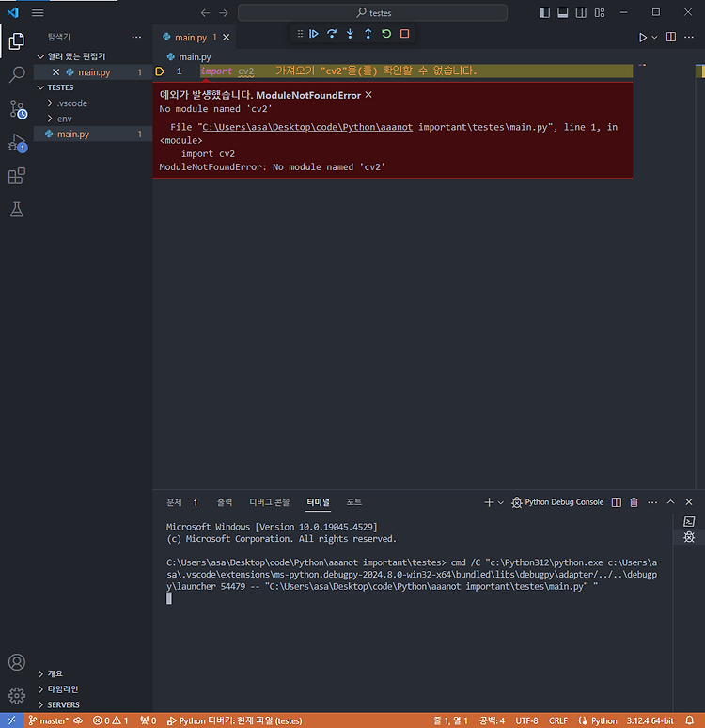This screenshot has width=705, height=728.
Task: Go back with the left arrow
Action: point(205,13)
